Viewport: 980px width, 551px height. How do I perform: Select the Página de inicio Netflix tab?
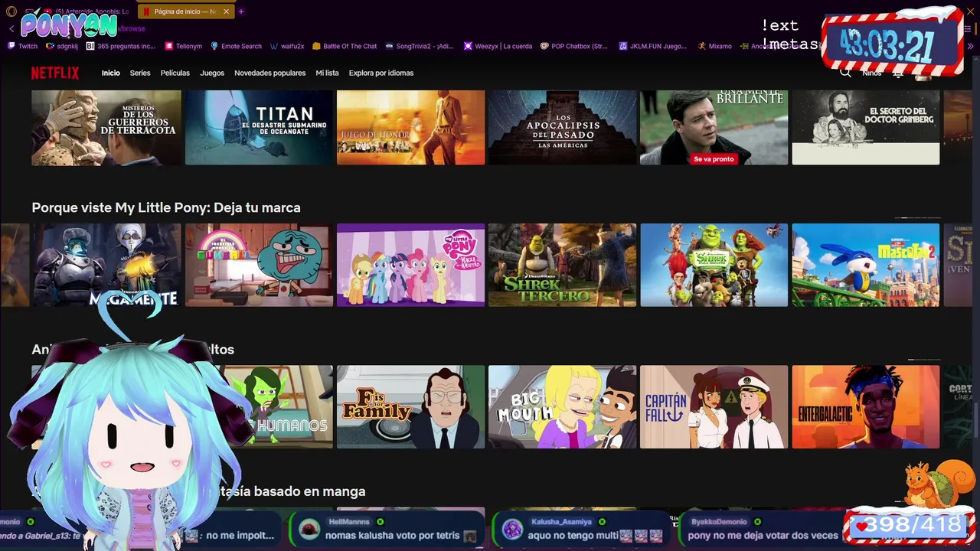pyautogui.click(x=186, y=11)
